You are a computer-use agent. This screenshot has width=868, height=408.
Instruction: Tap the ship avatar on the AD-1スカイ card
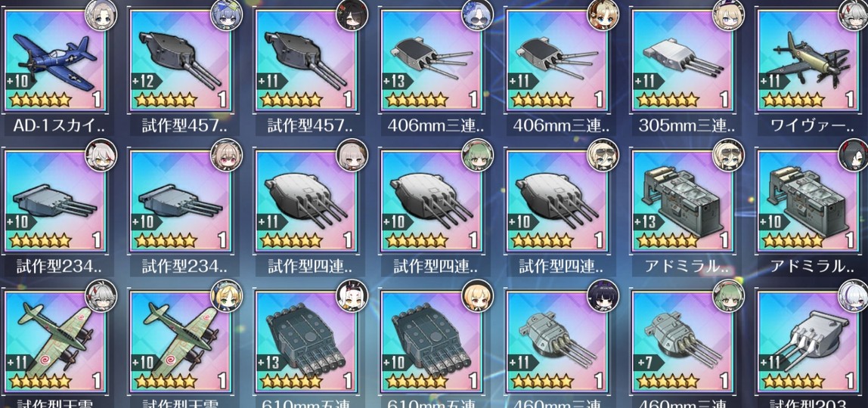(x=101, y=14)
